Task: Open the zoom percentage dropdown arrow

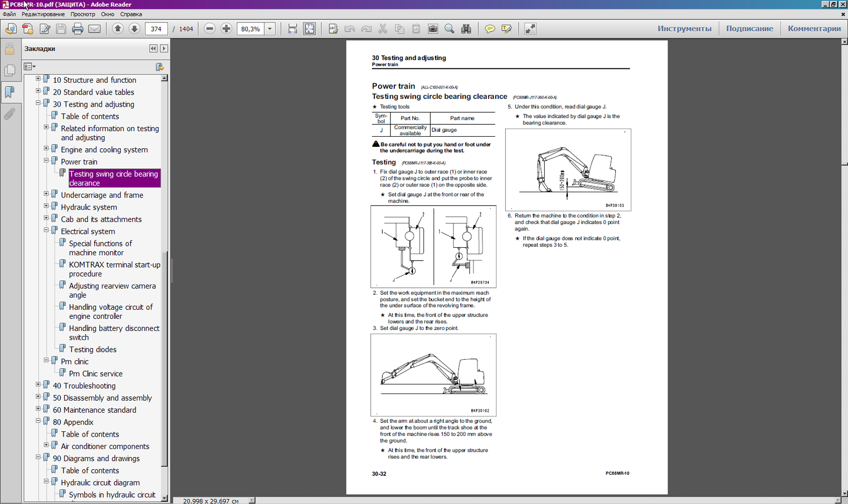Action: 270,29
